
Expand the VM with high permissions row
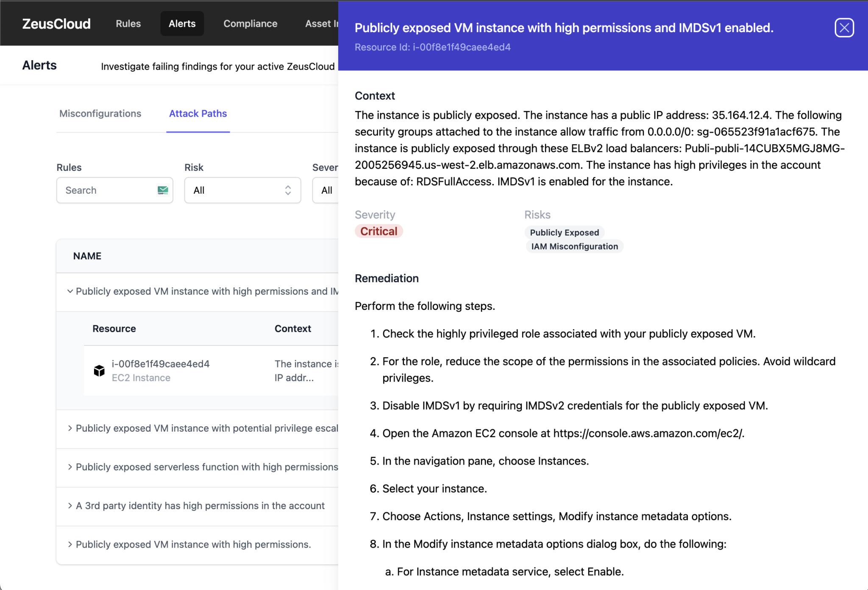pos(70,544)
